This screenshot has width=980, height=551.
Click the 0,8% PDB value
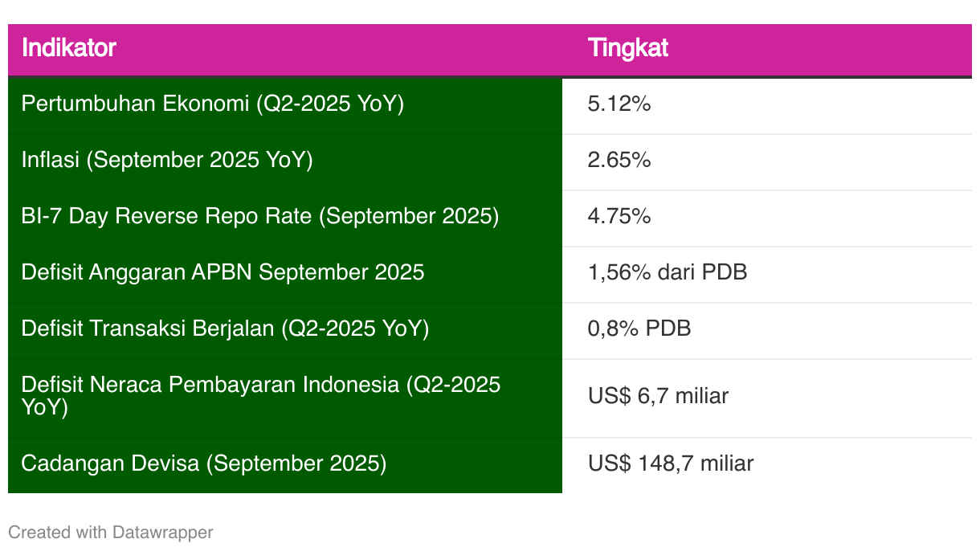click(x=639, y=329)
